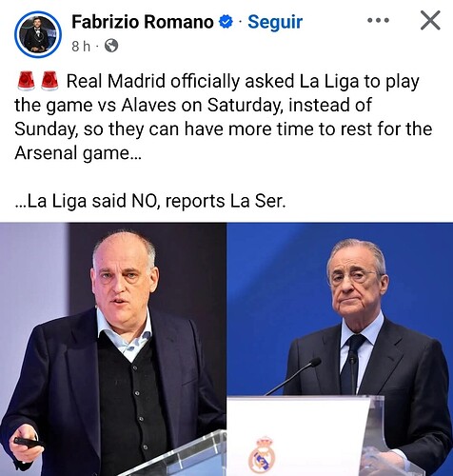The height and width of the screenshot is (476, 453).
Task: Click the 'Arsenal game…' text line
Action: click(x=78, y=153)
